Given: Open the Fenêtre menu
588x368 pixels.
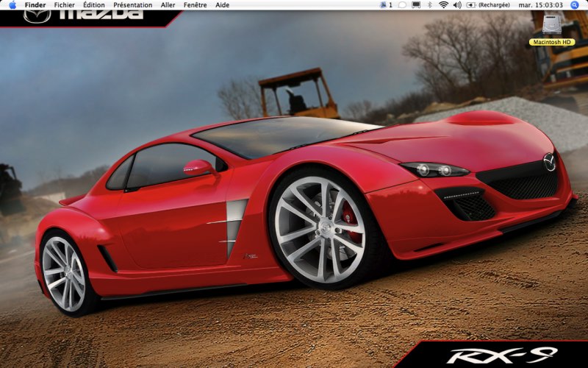Looking at the screenshot, I should 196,4.
